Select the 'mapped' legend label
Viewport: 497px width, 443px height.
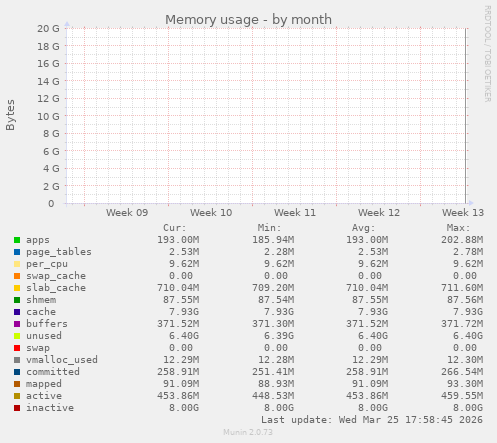click(44, 384)
